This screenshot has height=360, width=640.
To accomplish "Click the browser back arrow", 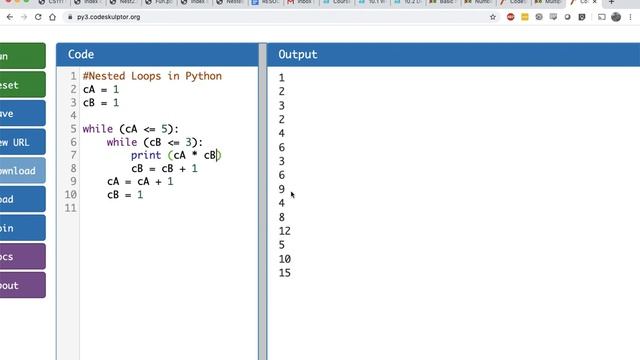I will (10, 17).
